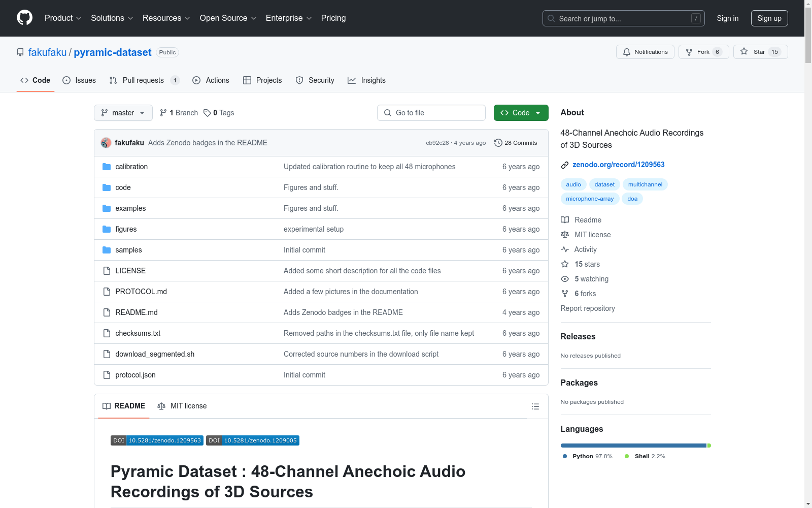
Task: Open the audio topic tag
Action: (x=573, y=184)
